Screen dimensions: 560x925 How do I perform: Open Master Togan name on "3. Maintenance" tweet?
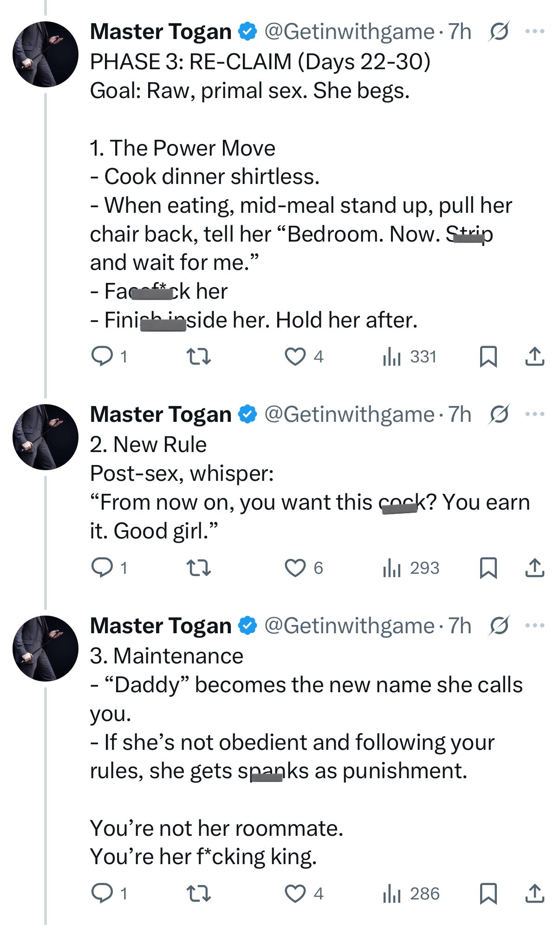tap(161, 625)
